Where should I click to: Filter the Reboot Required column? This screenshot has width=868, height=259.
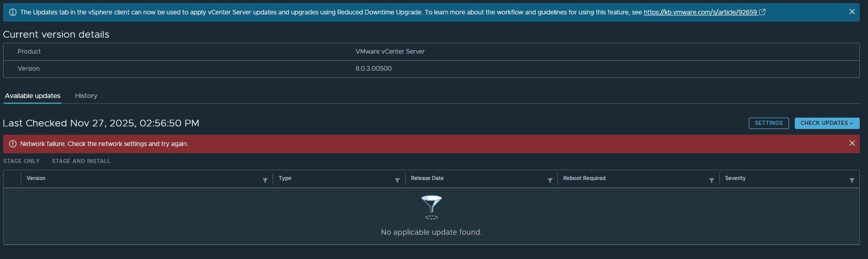point(712,180)
